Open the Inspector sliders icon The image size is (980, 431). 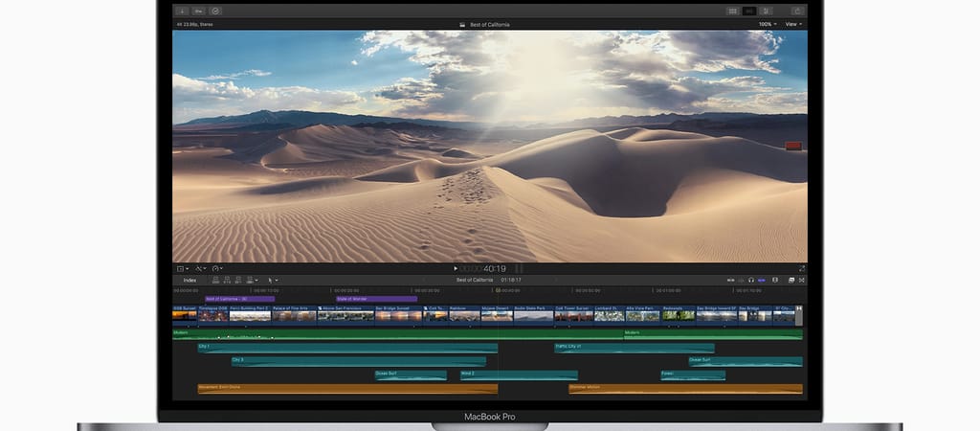tap(766, 11)
